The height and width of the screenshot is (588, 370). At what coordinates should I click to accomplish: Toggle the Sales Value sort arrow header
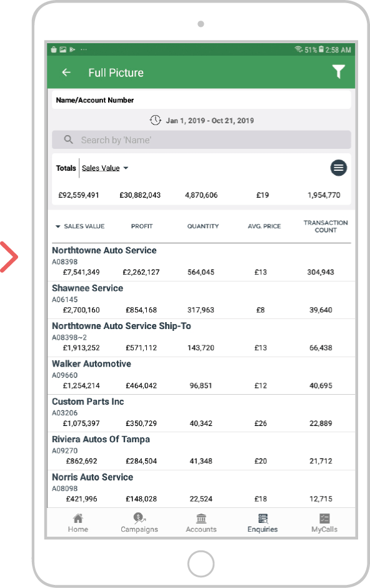point(80,226)
